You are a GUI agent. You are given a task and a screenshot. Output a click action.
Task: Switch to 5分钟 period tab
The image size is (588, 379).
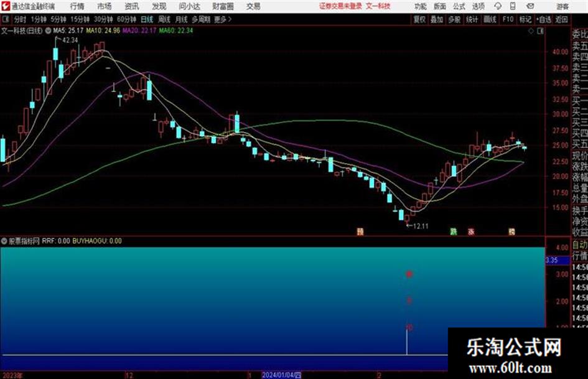point(58,19)
